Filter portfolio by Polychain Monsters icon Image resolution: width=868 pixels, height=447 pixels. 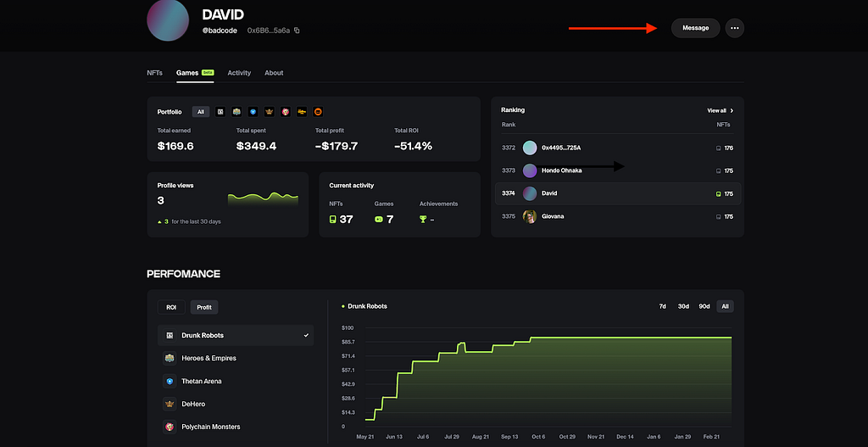[x=286, y=112]
